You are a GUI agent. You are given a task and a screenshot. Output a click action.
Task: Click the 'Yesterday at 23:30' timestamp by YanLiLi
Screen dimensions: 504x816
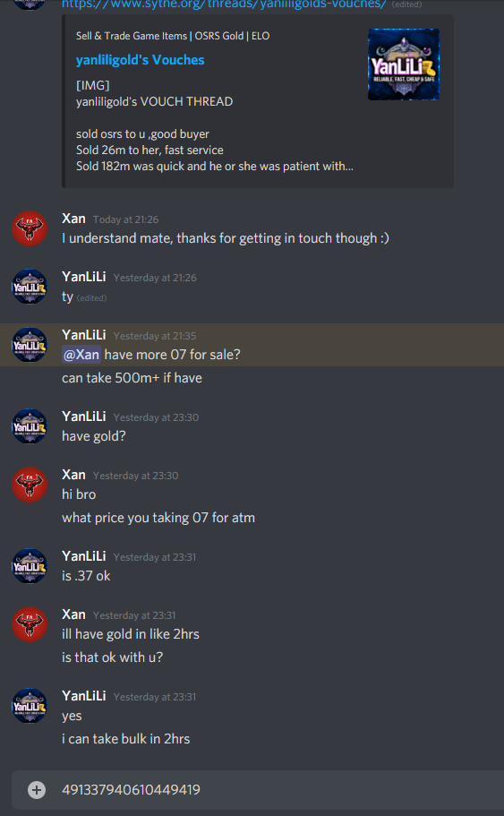156,417
